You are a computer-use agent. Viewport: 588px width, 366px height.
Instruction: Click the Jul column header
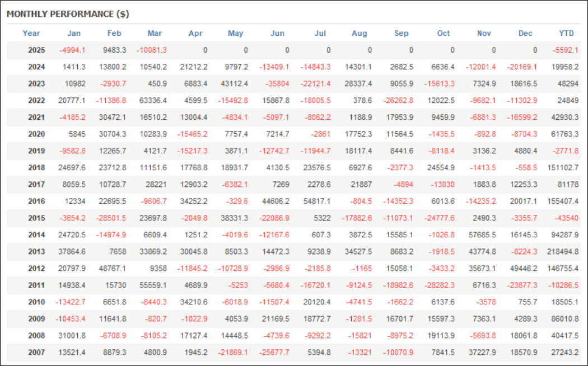(x=320, y=34)
